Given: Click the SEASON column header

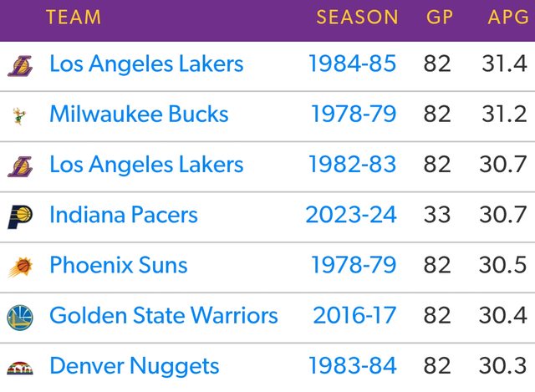Looking at the screenshot, I should point(358,18).
